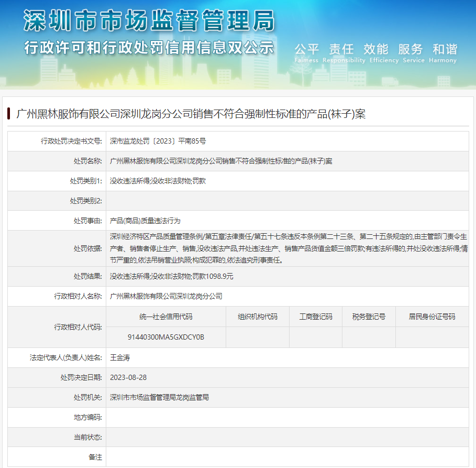476x468 pixels.
Task: Click the 行政相对人代码 label
Action: pyautogui.click(x=78, y=327)
